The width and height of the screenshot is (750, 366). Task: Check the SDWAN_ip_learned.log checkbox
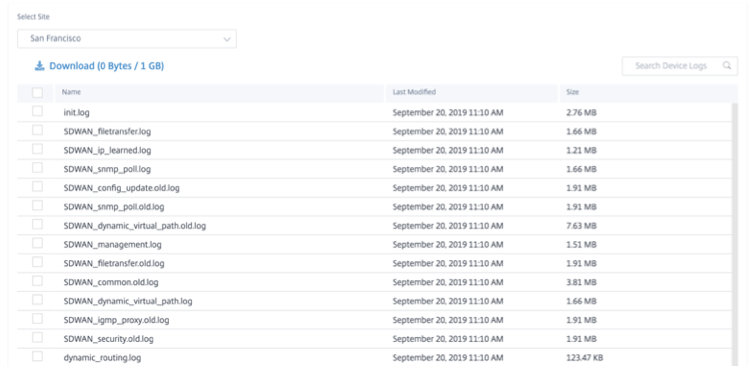pos(37,149)
